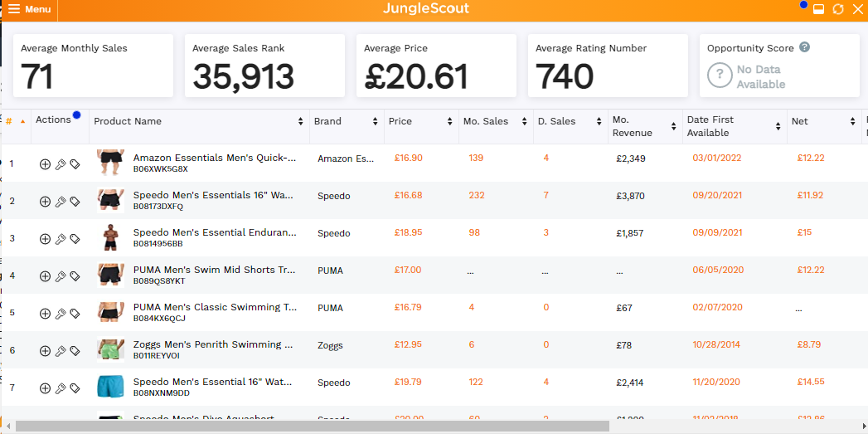Click Average Price £20.61 card

coord(436,66)
